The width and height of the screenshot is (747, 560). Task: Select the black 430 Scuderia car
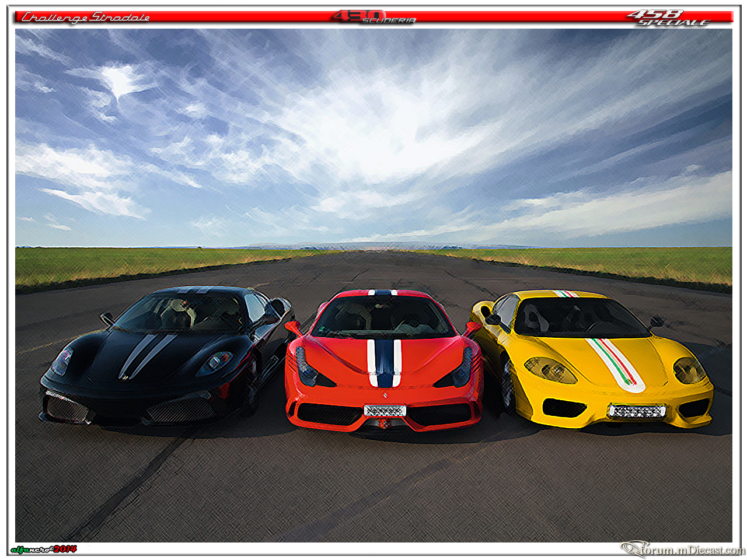166,355
